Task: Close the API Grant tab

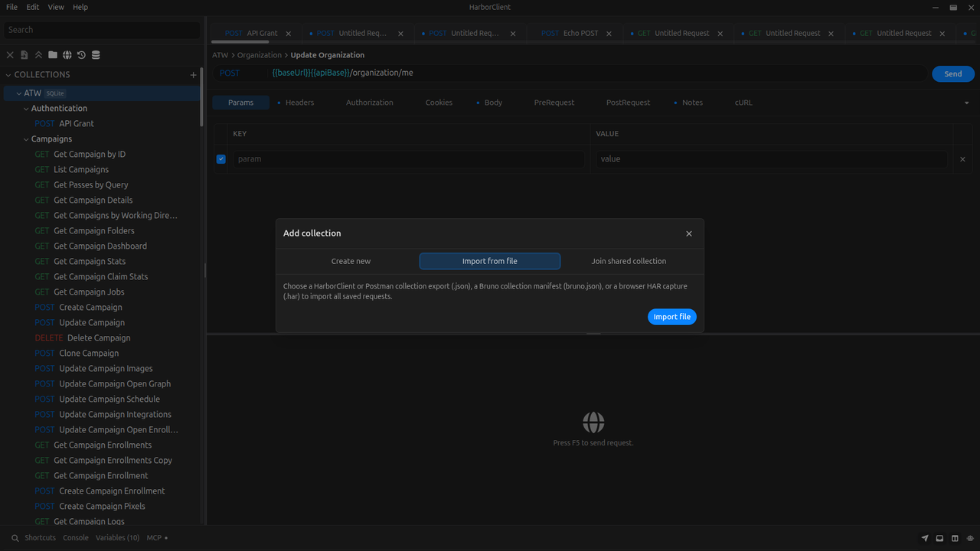Action: click(289, 34)
